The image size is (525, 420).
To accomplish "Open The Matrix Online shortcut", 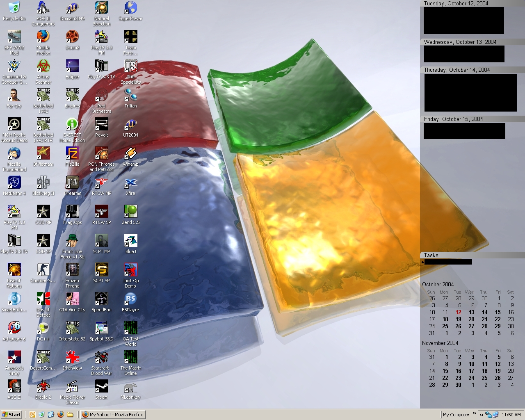I will point(130,363).
